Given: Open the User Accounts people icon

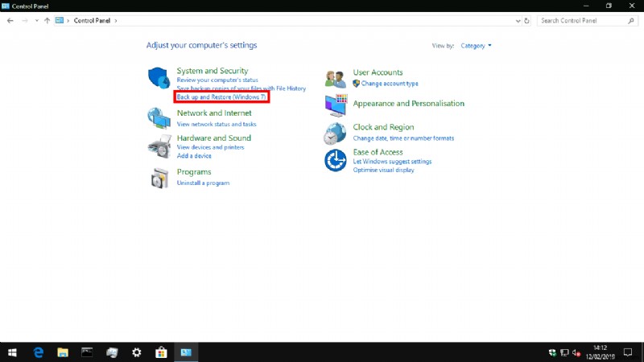Looking at the screenshot, I should click(335, 79).
